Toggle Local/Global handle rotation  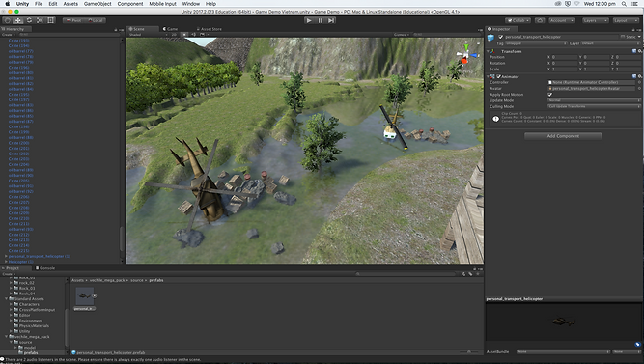pos(96,20)
